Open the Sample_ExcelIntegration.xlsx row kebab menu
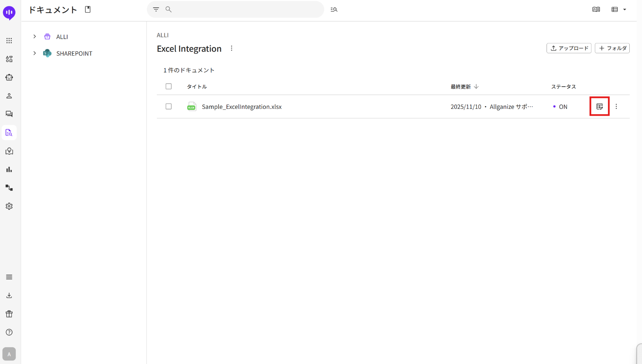Screen dimensions: 642x364 [616, 107]
